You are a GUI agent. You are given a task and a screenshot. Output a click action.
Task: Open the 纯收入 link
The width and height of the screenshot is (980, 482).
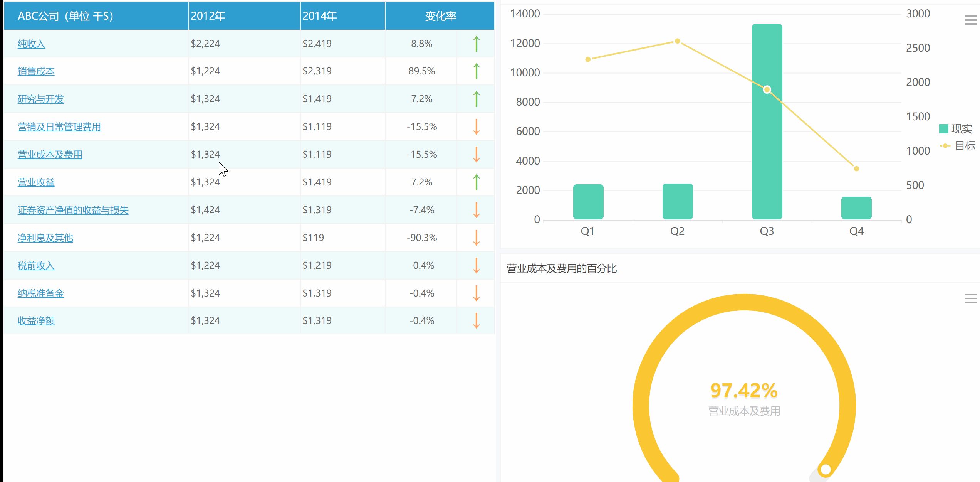click(x=31, y=44)
